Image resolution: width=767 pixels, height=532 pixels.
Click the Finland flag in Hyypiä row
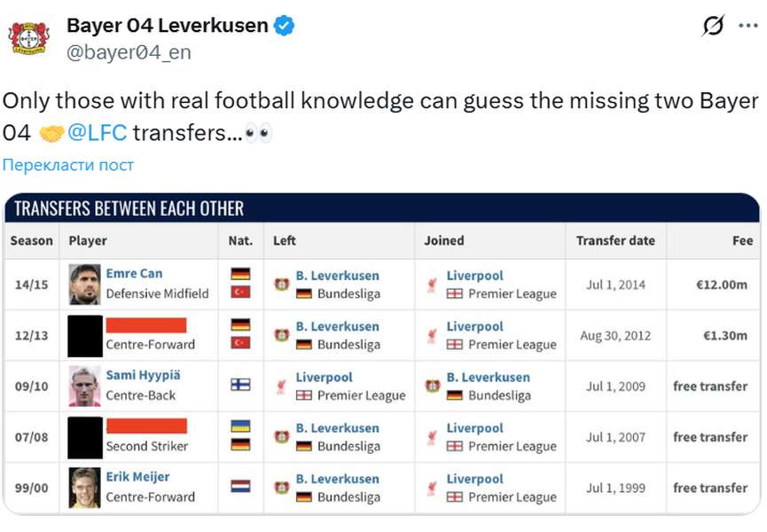pos(240,384)
